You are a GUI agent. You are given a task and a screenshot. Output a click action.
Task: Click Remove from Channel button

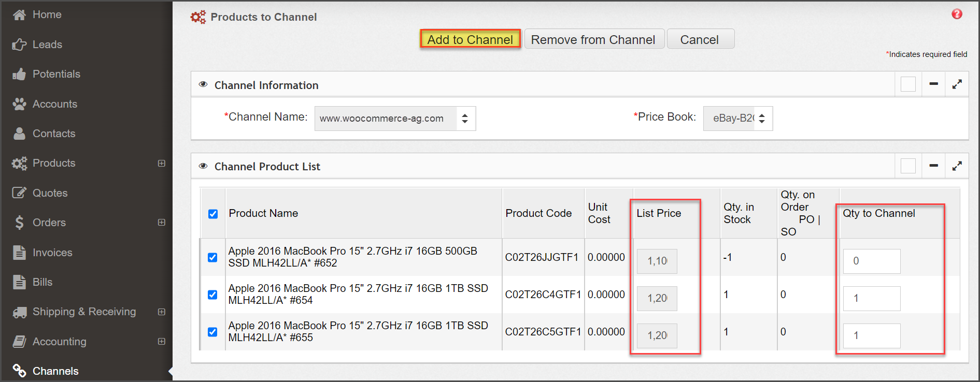pos(594,39)
